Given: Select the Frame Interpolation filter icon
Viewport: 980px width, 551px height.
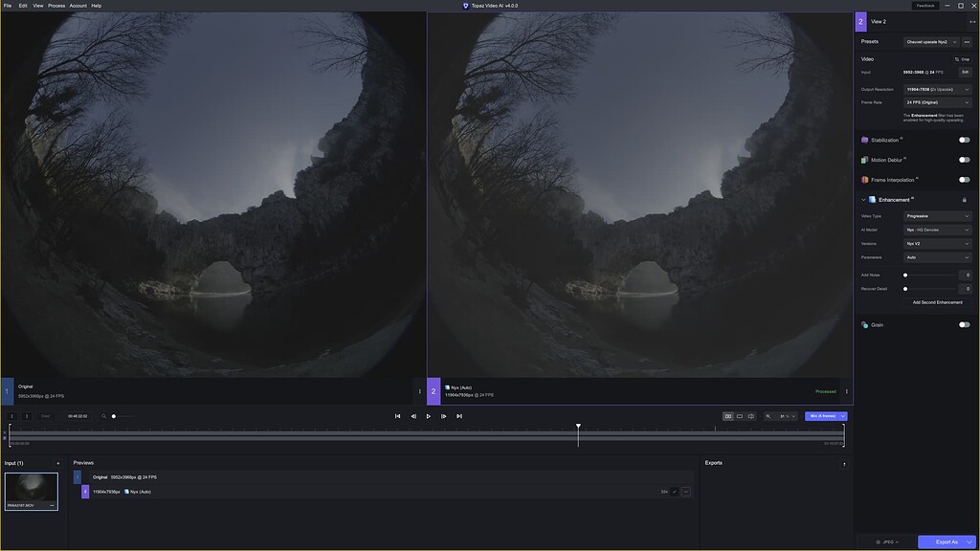Looking at the screenshot, I should coord(864,179).
